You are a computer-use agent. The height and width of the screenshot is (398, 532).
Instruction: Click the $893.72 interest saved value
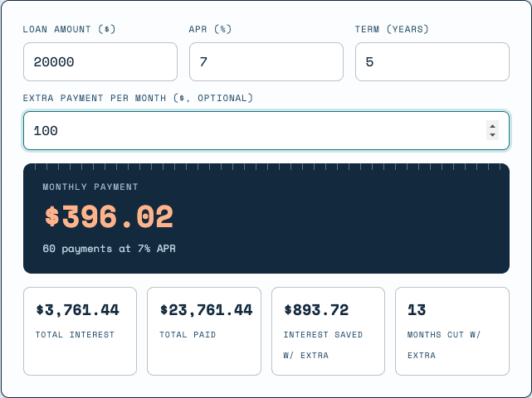(x=316, y=310)
